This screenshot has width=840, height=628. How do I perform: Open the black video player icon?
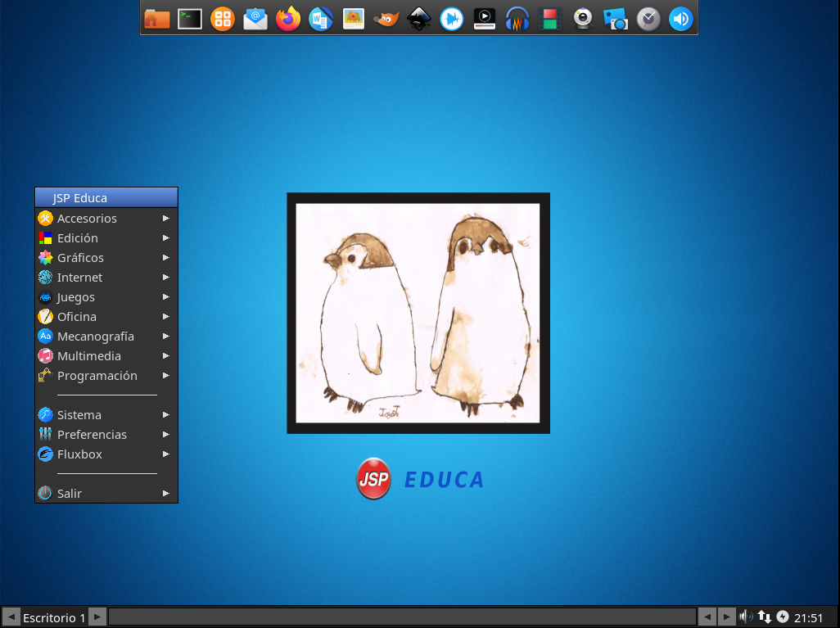coord(485,20)
